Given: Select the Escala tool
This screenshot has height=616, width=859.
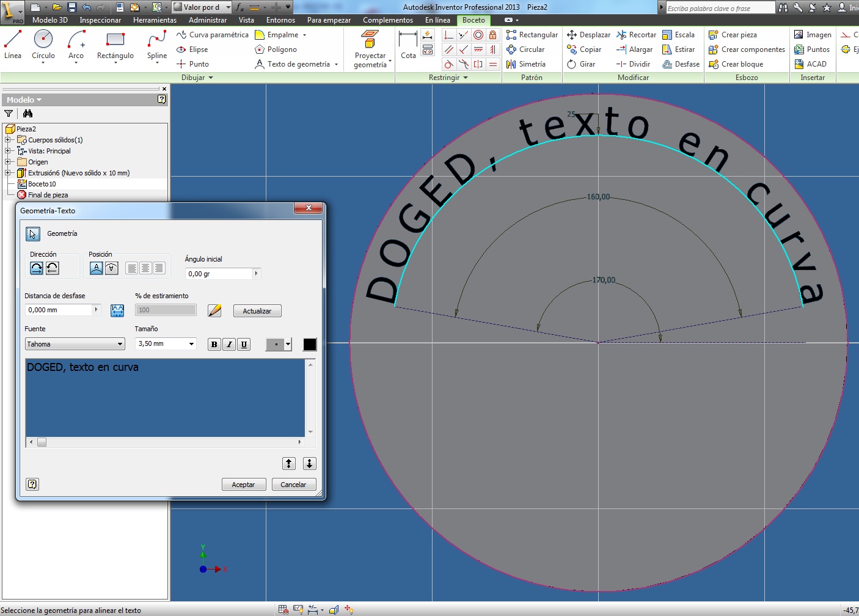Looking at the screenshot, I should point(679,35).
